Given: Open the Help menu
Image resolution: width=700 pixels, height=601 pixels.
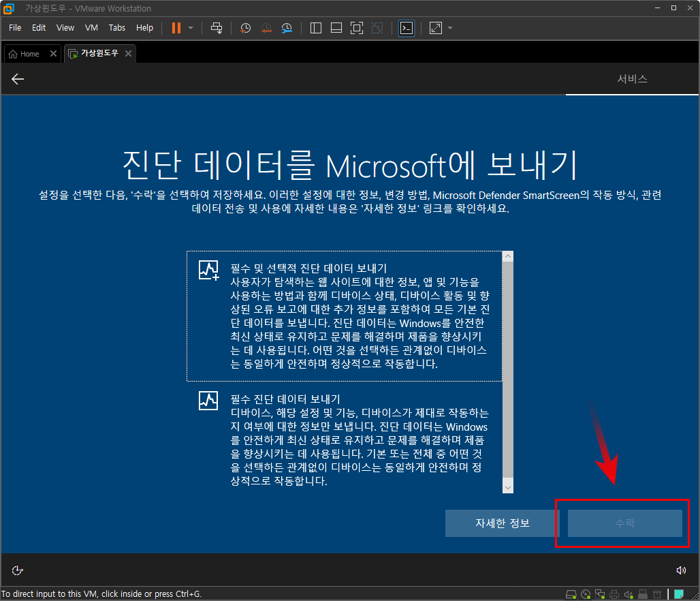Looking at the screenshot, I should (144, 28).
